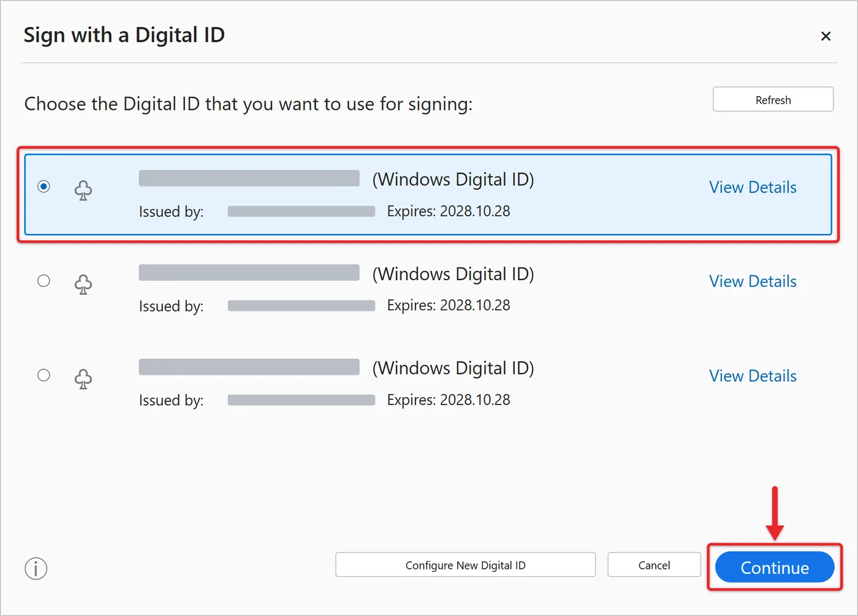
Task: Click "Expires: 2028.10.28" in the third row
Action: tap(449, 400)
